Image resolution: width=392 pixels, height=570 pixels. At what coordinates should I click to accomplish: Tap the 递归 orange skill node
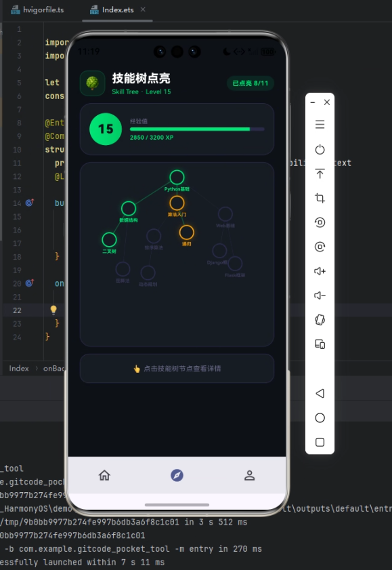[187, 232]
